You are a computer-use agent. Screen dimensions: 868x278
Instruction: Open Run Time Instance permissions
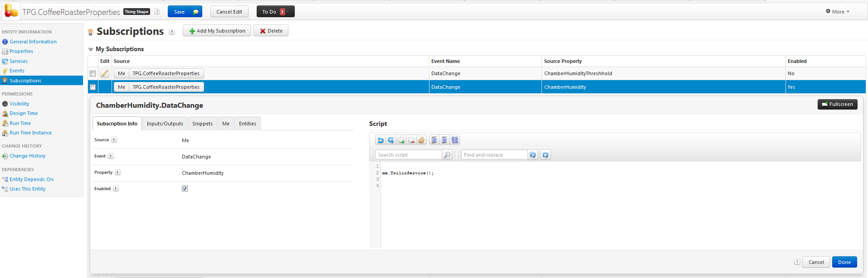[30, 133]
